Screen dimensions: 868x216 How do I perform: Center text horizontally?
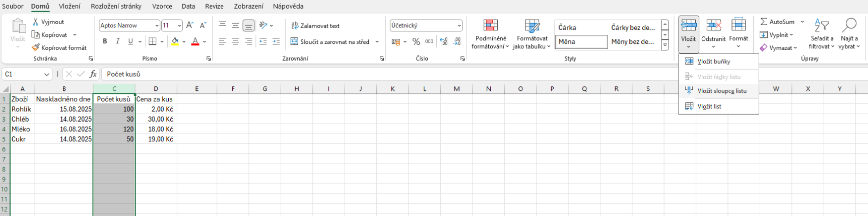pyautogui.click(x=235, y=41)
